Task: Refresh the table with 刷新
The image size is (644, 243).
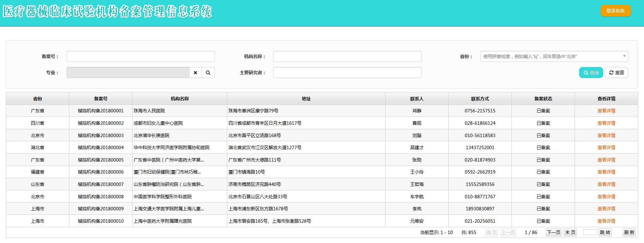Action: point(629,232)
